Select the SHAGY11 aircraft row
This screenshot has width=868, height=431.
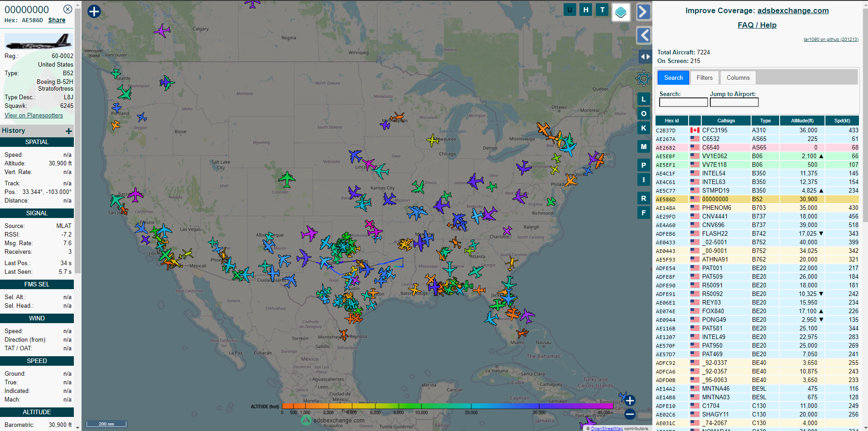757,414
